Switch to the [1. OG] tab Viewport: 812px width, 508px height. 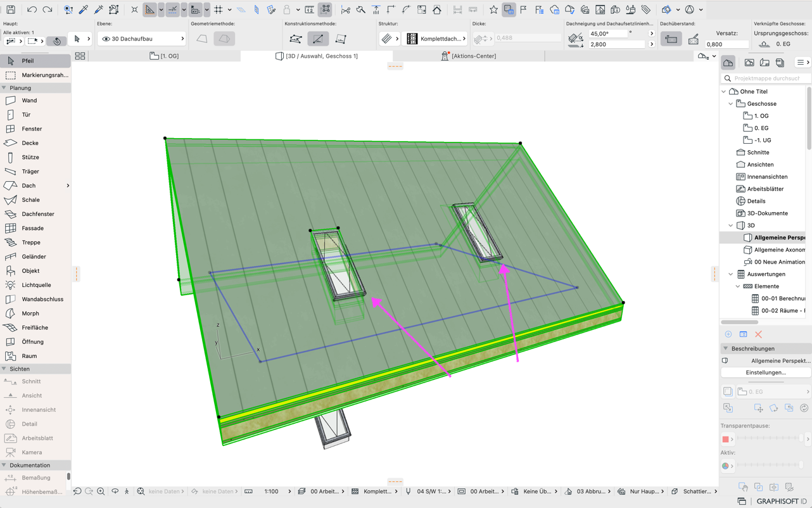[165, 56]
